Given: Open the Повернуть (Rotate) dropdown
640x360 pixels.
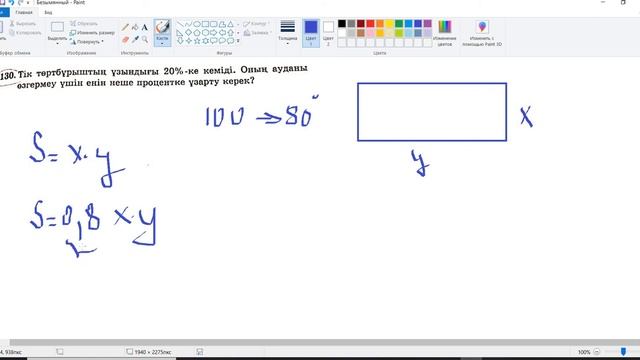Looking at the screenshot, I should [x=87, y=42].
